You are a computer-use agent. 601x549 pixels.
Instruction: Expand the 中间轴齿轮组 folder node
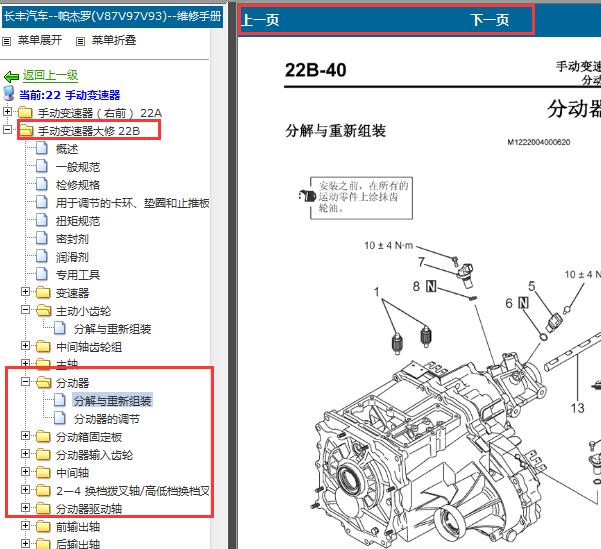coord(25,345)
